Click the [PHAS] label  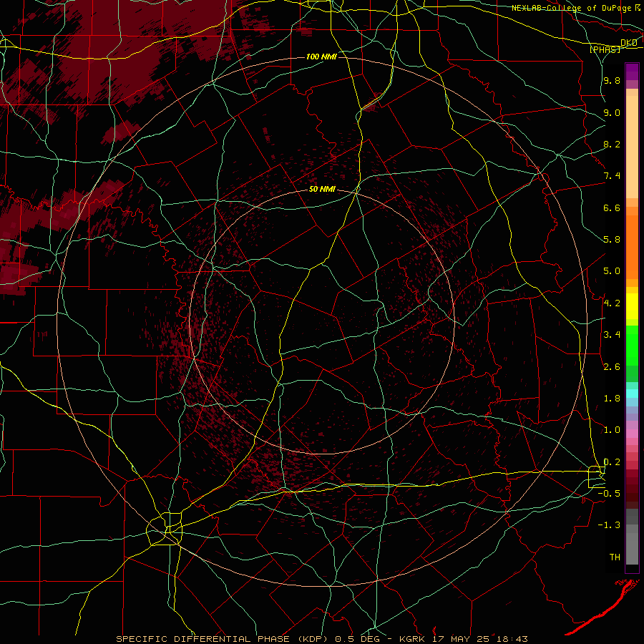tap(605, 49)
